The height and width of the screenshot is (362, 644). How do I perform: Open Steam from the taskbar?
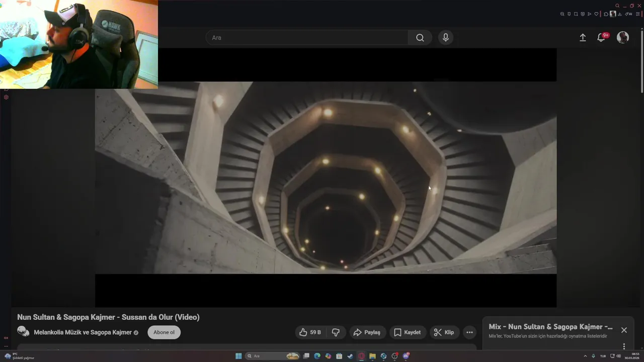[x=350, y=356]
